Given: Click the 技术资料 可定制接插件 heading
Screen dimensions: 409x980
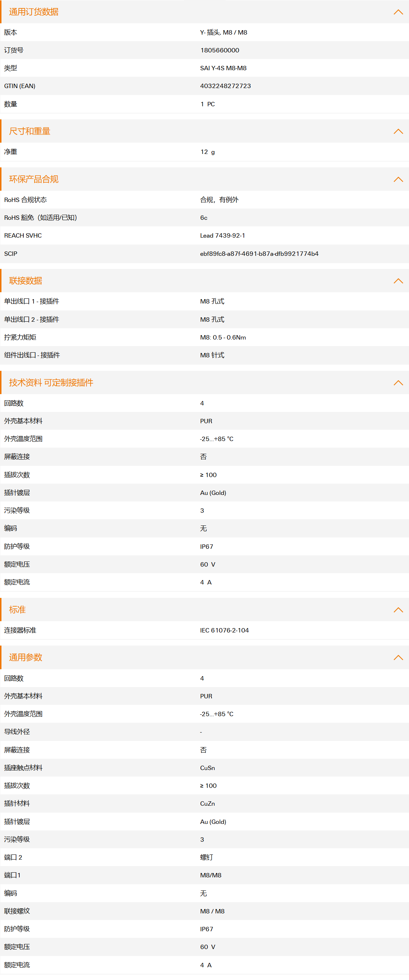Looking at the screenshot, I should point(51,383).
